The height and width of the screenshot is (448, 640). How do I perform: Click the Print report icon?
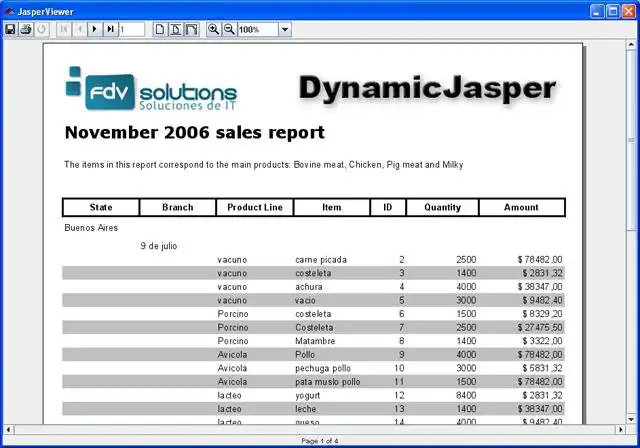(x=26, y=29)
